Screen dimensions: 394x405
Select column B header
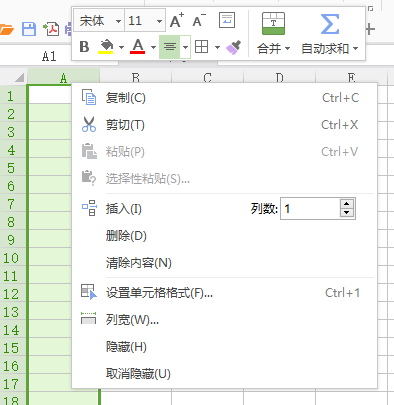point(135,77)
